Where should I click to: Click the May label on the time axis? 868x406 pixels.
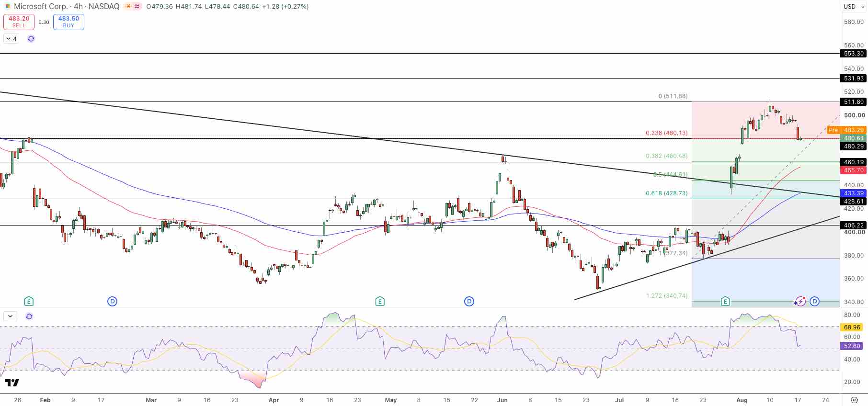click(391, 400)
